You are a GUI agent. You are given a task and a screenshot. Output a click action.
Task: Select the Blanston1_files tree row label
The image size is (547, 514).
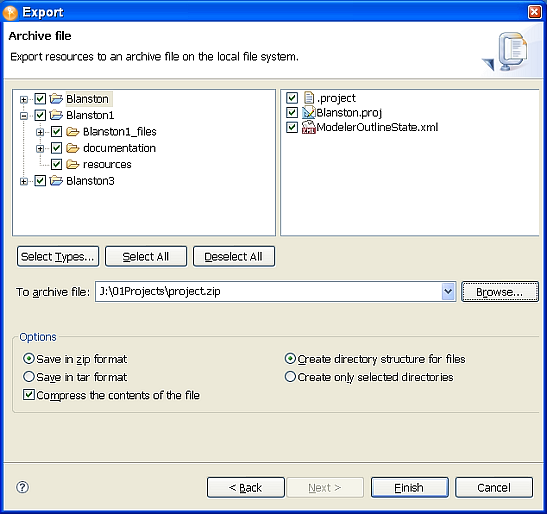click(x=120, y=132)
